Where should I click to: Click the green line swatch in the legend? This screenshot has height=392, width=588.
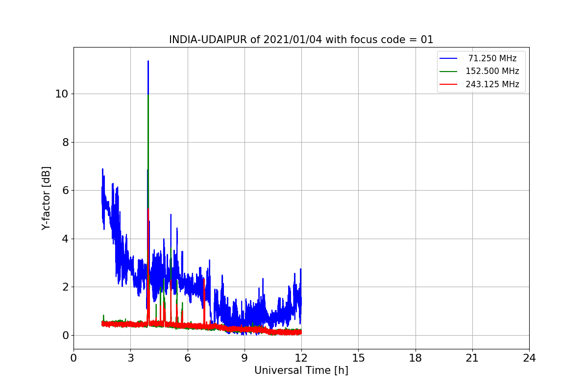point(449,71)
